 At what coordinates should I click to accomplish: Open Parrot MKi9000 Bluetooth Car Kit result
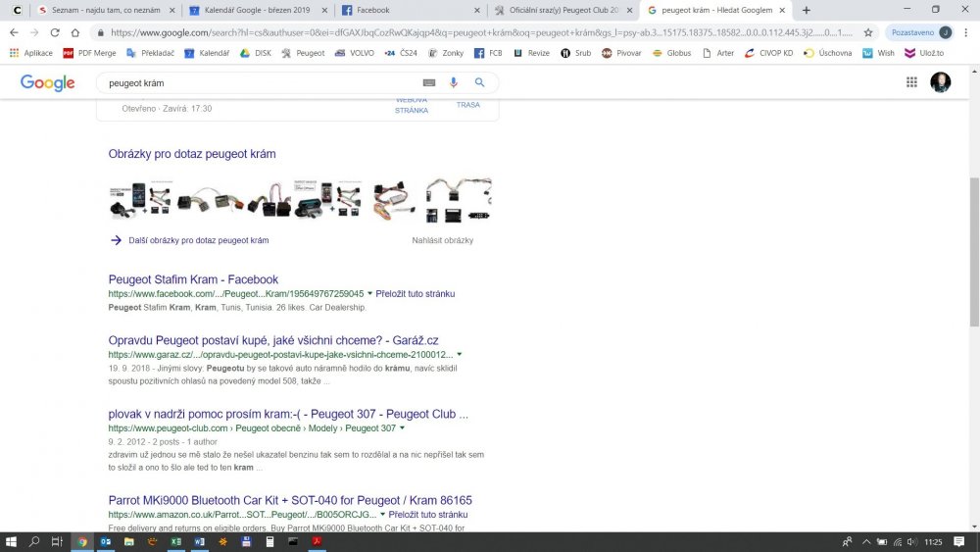coord(290,500)
